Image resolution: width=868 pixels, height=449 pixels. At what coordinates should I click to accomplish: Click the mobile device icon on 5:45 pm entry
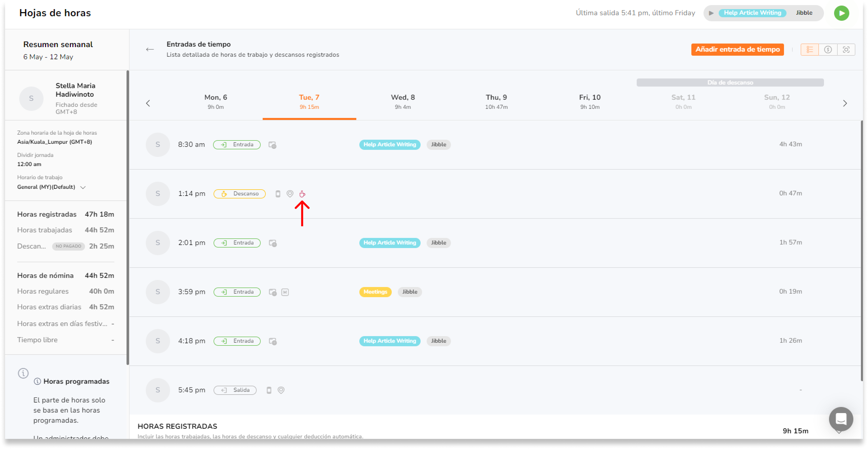(x=269, y=390)
